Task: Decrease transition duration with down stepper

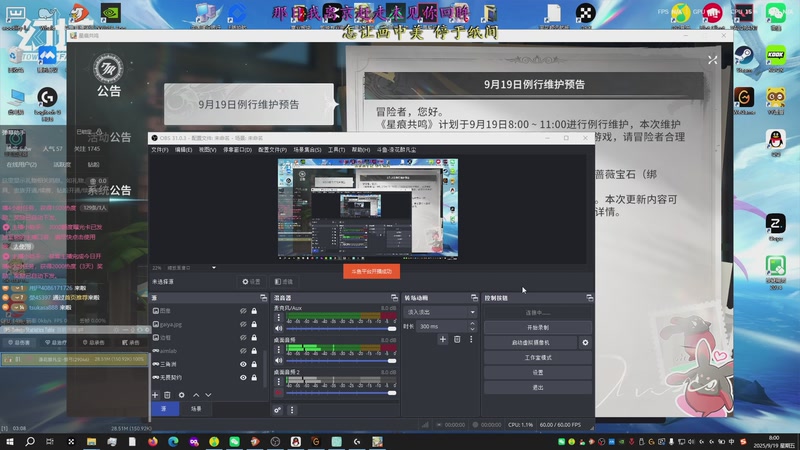Action: click(x=472, y=329)
